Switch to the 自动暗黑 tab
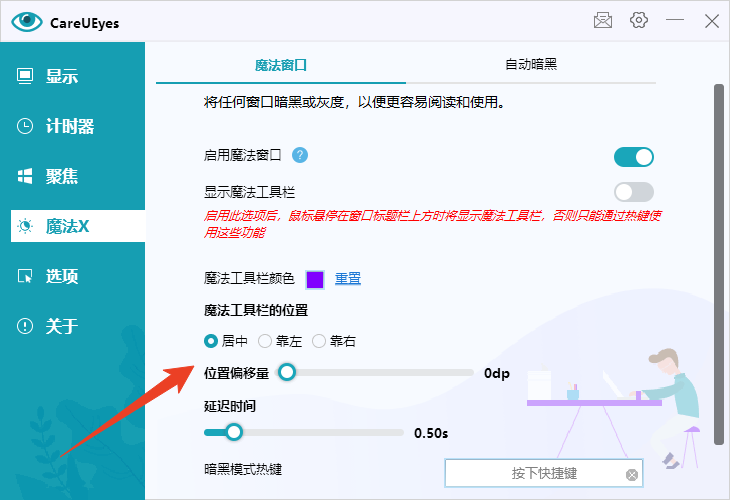Viewport: 730px width, 500px height. pos(531,65)
